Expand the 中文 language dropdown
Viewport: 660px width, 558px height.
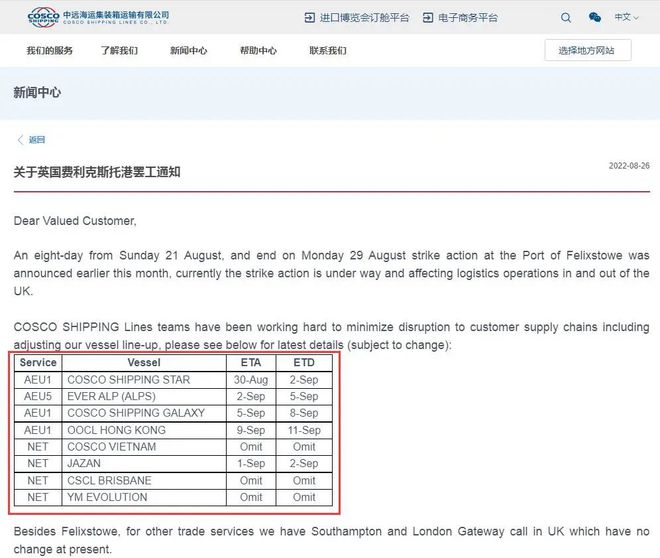[626, 17]
